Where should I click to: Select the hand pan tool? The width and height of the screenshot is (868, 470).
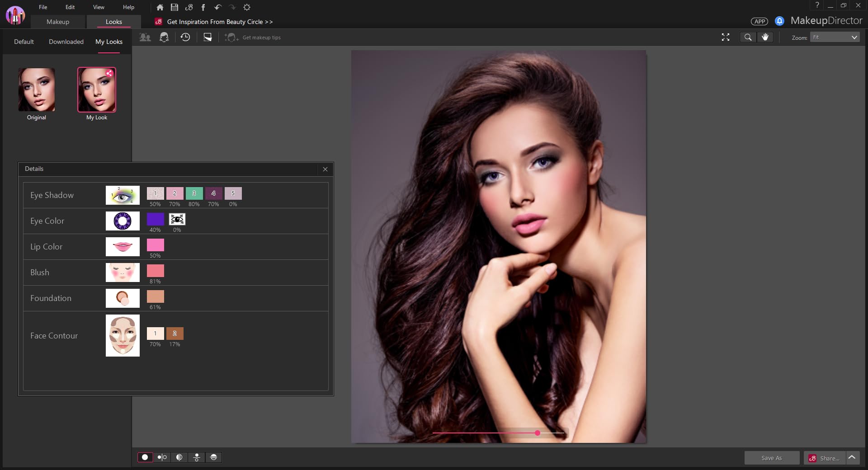[x=765, y=37]
